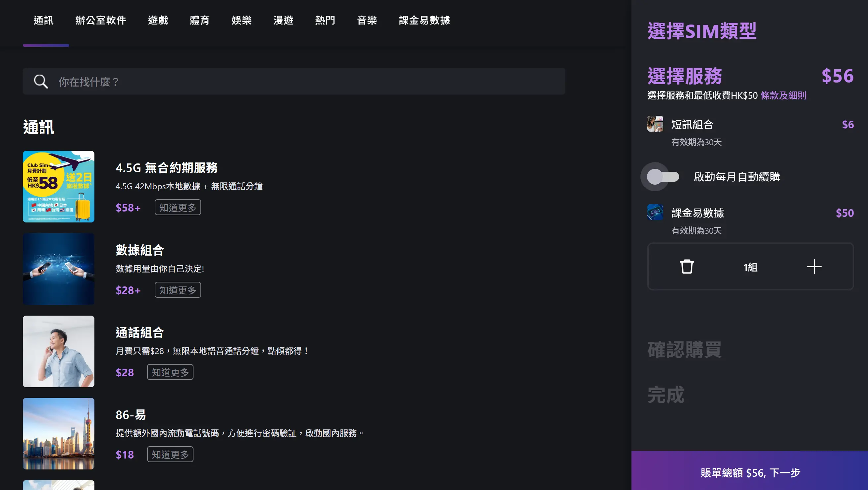Click 知道更多 under 通話組合

pos(170,372)
